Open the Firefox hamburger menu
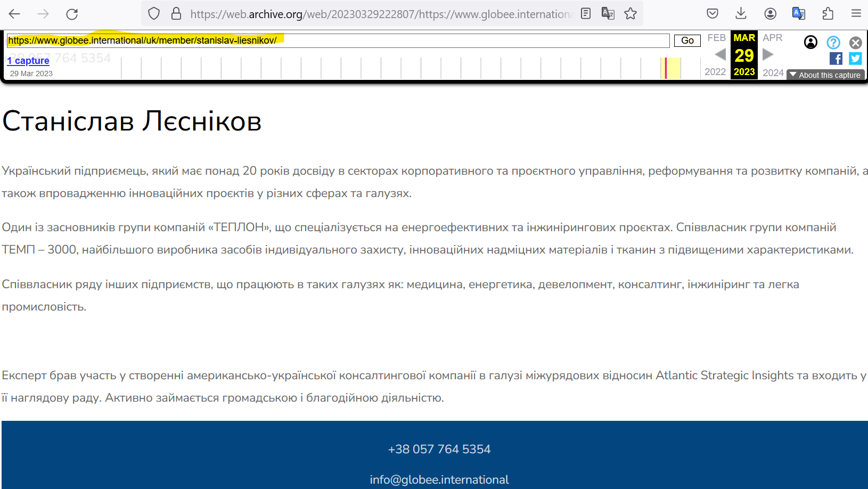The width and height of the screenshot is (868, 489). pyautogui.click(x=856, y=14)
